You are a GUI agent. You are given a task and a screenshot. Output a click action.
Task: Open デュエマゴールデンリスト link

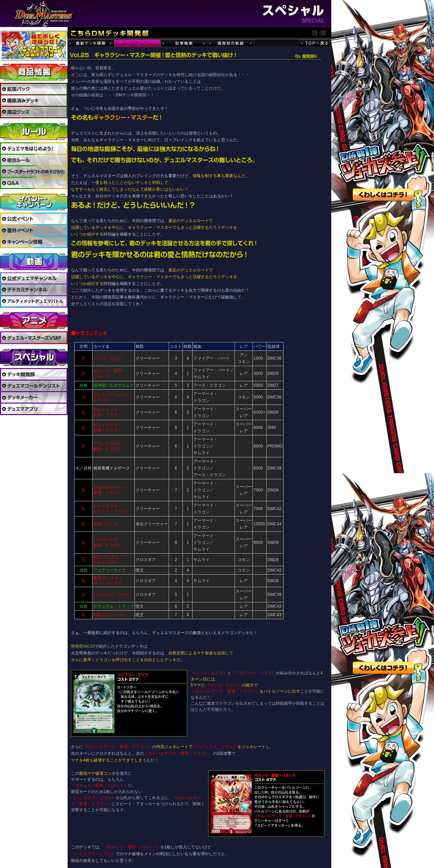tap(34, 386)
